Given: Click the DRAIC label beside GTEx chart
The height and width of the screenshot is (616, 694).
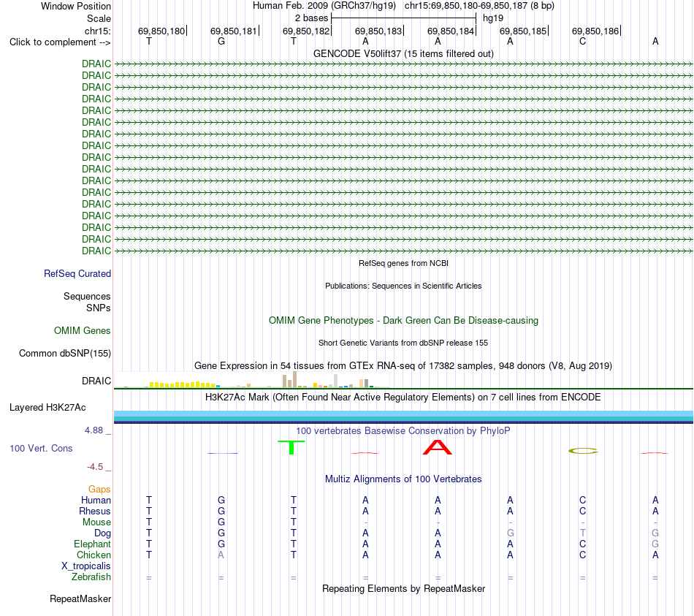Looking at the screenshot, I should click(96, 381).
